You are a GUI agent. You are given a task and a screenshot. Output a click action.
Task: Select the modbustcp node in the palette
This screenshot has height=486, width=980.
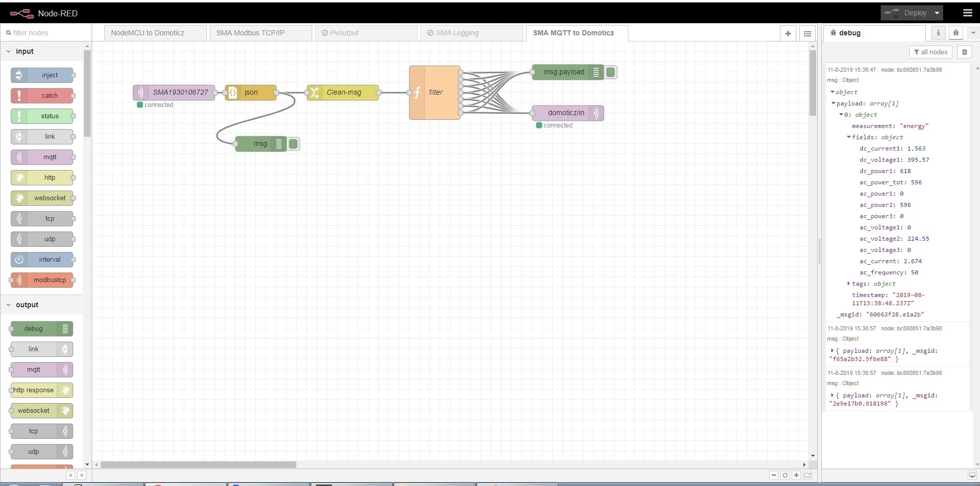tap(42, 280)
